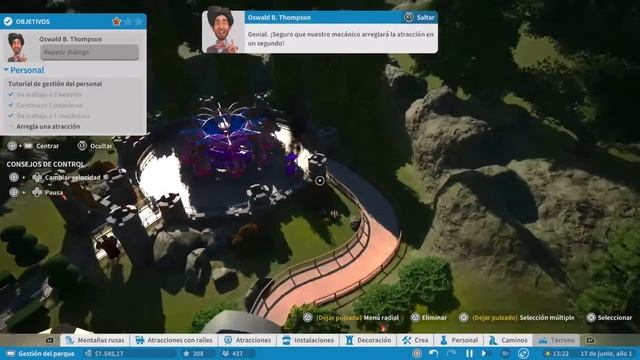This screenshot has width=640, height=360.
Task: Click the second objective star
Action: tap(128, 21)
